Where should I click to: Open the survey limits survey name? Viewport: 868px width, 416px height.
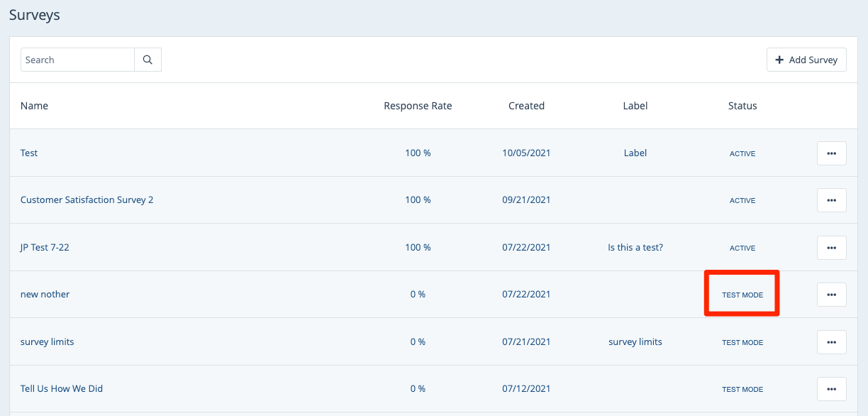point(47,342)
